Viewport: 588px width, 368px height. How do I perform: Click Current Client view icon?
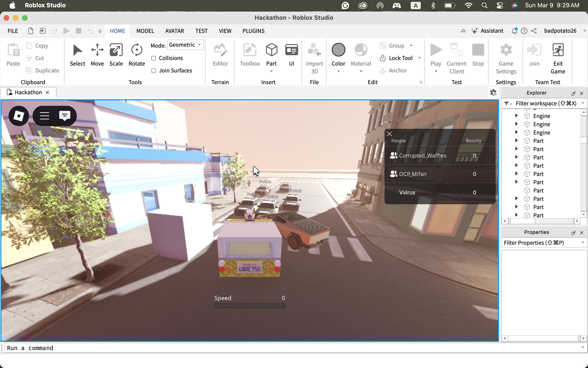(x=457, y=50)
